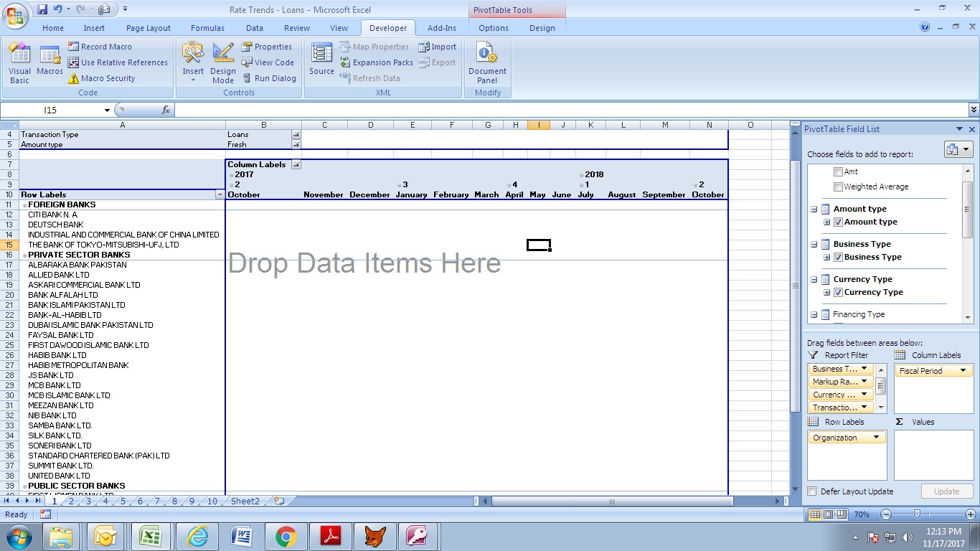Open Word from the taskbar

coord(241,536)
